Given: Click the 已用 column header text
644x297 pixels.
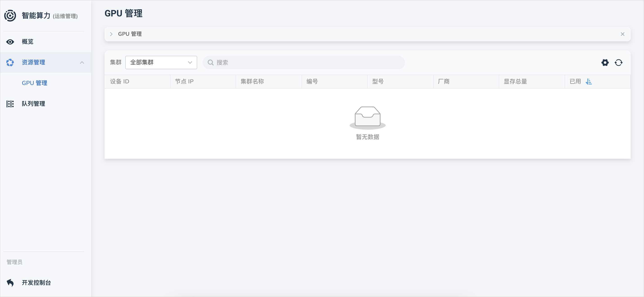Looking at the screenshot, I should (575, 81).
